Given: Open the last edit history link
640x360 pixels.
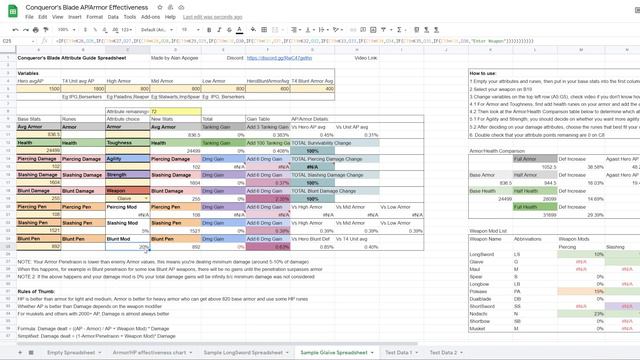Looking at the screenshot, I should 212,17.
